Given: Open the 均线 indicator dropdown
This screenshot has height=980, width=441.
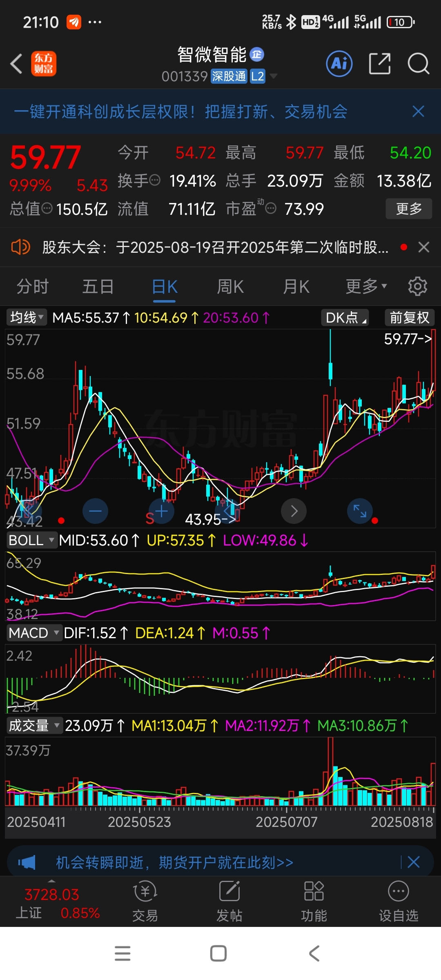Looking at the screenshot, I should pyautogui.click(x=27, y=317).
